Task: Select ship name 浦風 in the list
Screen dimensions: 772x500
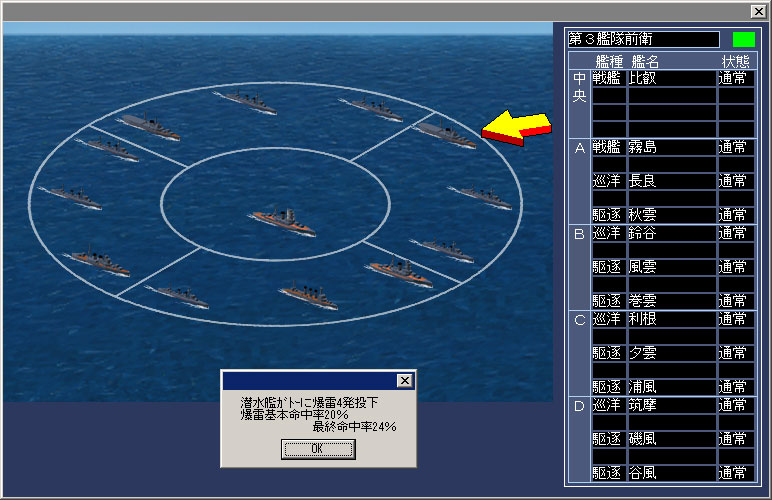Action: [672, 387]
